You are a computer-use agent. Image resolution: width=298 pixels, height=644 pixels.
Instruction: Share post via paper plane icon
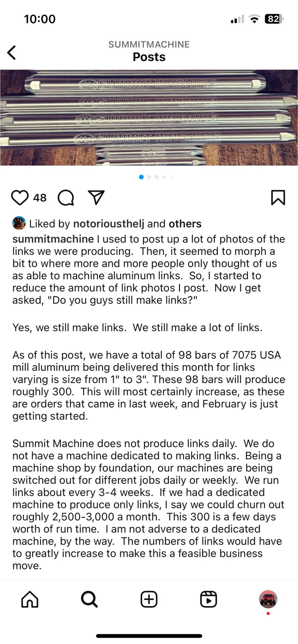96,198
